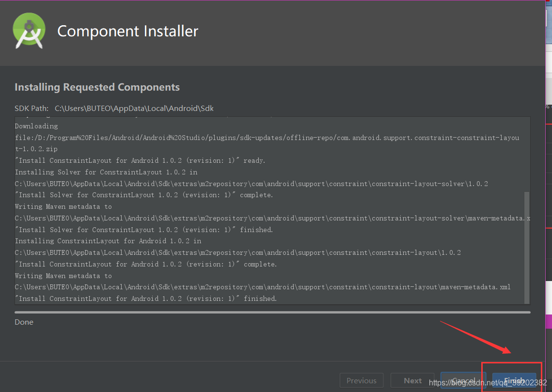
Task: Click the Solver install complete log line
Action: coord(144,195)
